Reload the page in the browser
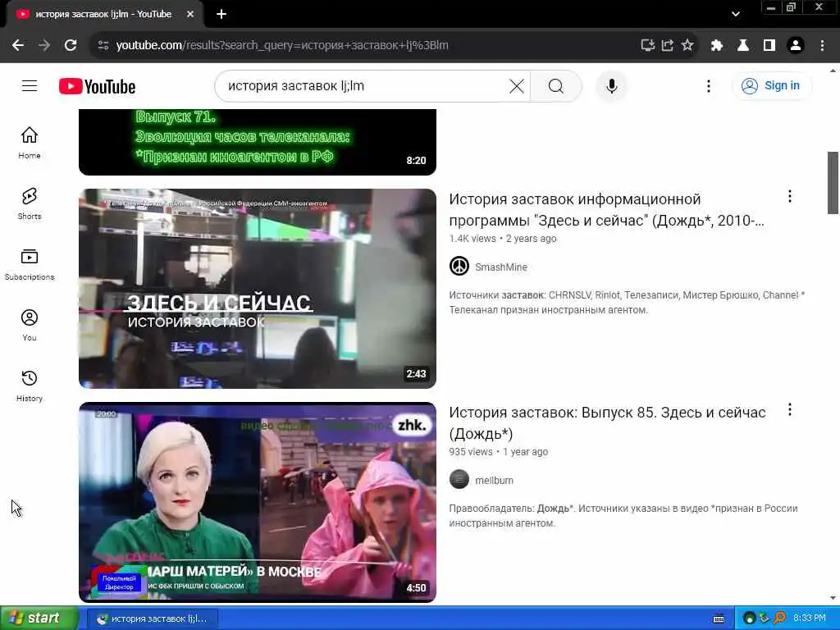840x630 pixels. click(x=71, y=46)
